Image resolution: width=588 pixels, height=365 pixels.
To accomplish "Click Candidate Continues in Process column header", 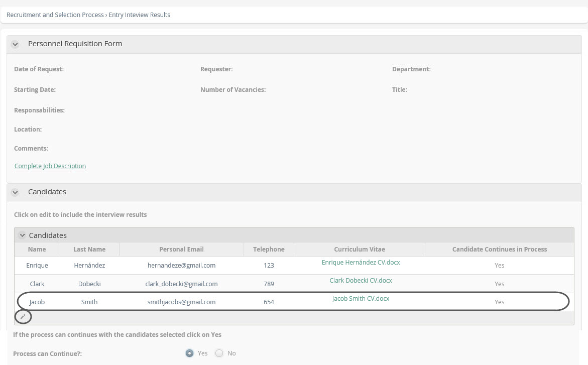I will click(499, 250).
